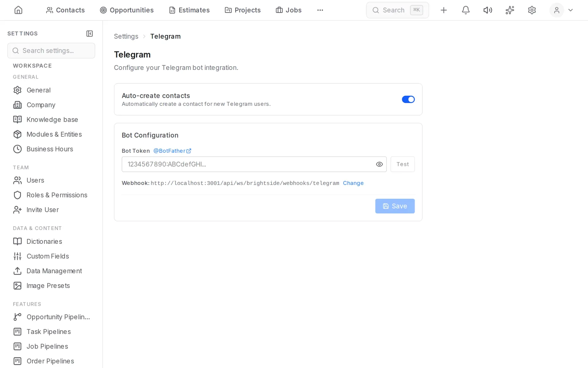This screenshot has height=368, width=588.
Task: Open the Opportunities tab
Action: click(x=127, y=10)
